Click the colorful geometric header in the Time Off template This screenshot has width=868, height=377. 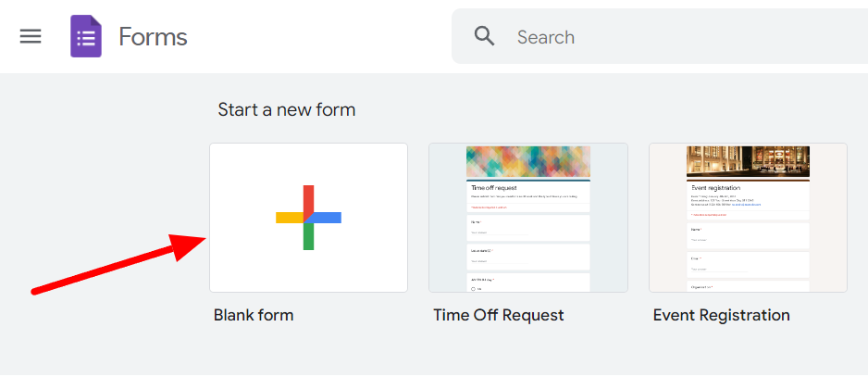tap(528, 161)
